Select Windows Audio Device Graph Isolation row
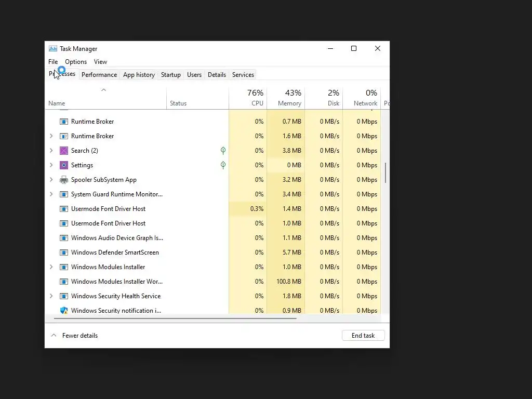Image resolution: width=532 pixels, height=399 pixels. click(x=212, y=238)
